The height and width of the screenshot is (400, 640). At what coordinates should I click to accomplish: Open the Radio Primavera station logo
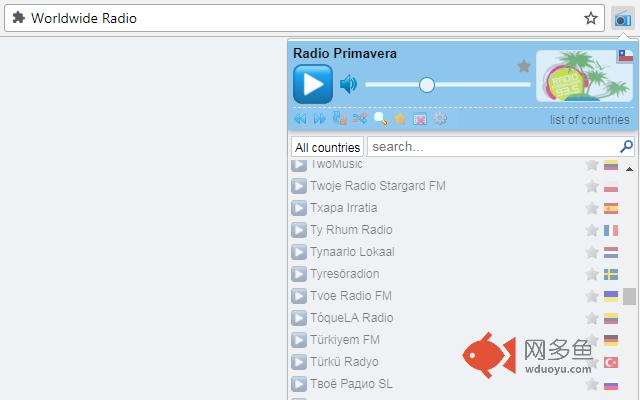click(584, 76)
